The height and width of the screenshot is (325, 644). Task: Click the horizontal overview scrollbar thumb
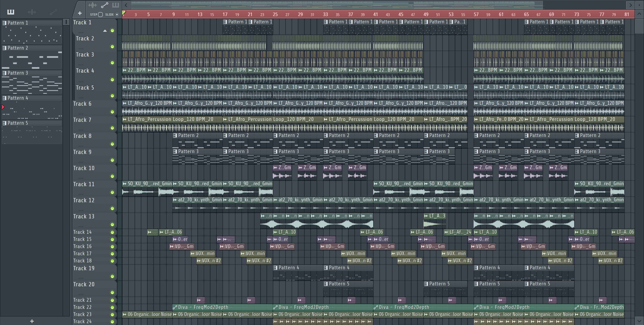click(x=337, y=5)
